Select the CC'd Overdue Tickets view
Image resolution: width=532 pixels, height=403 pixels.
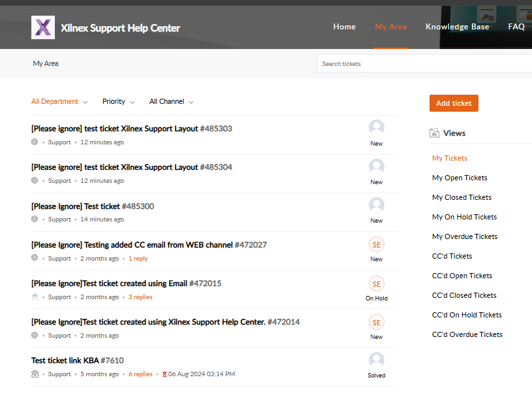click(x=467, y=334)
